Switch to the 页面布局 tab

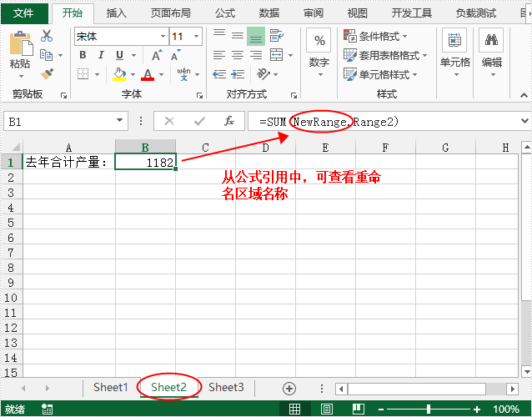171,13
